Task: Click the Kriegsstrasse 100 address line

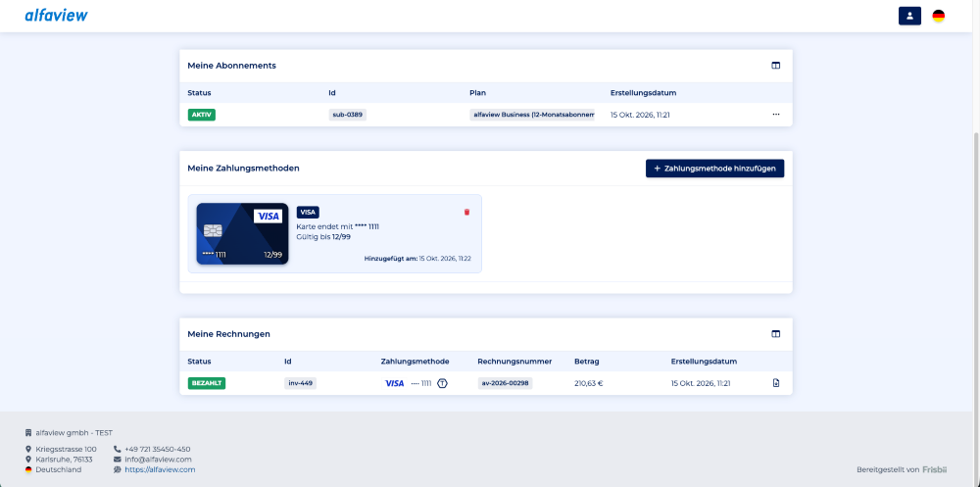Action: tap(66, 450)
